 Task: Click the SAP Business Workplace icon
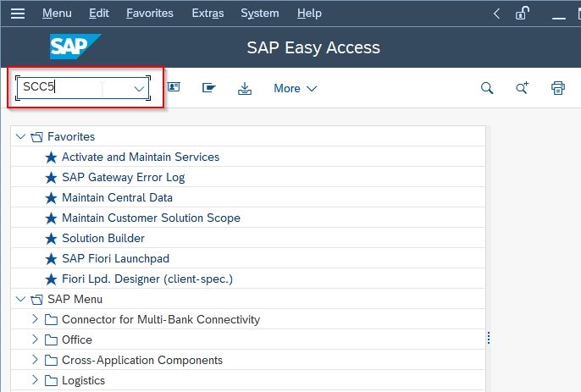click(208, 88)
